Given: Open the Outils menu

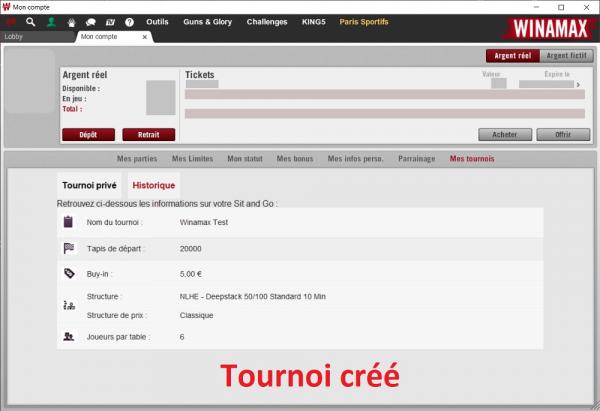Looking at the screenshot, I should click(x=157, y=22).
